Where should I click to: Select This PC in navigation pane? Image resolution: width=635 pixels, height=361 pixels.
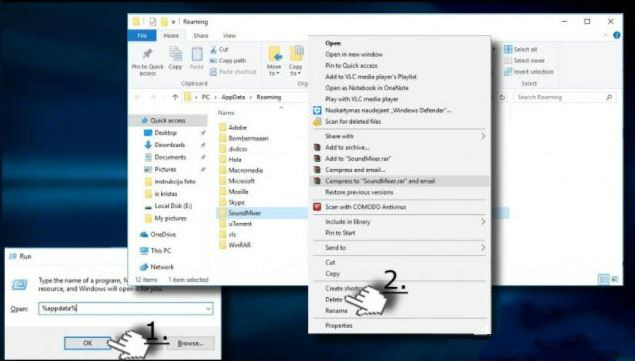coord(160,250)
